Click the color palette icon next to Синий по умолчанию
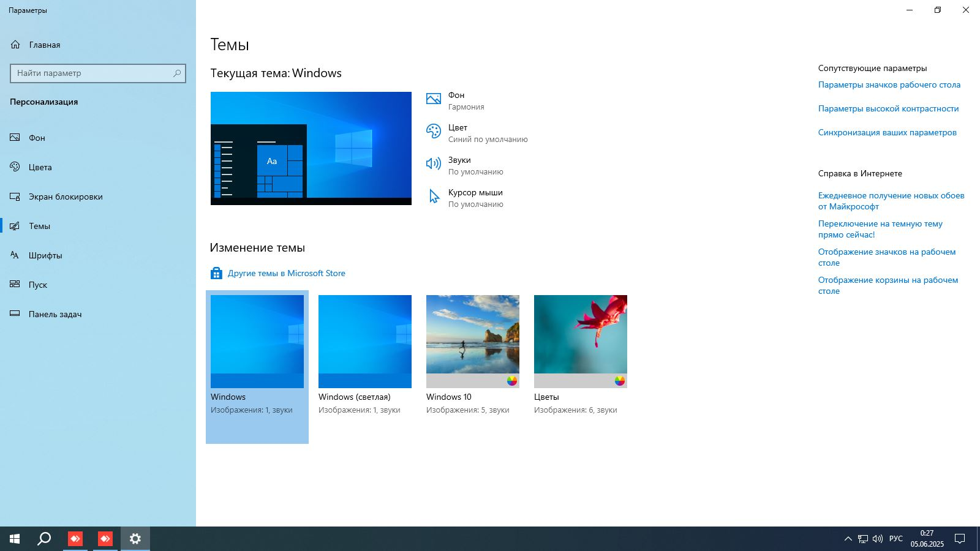This screenshot has height=551, width=980. [x=434, y=132]
